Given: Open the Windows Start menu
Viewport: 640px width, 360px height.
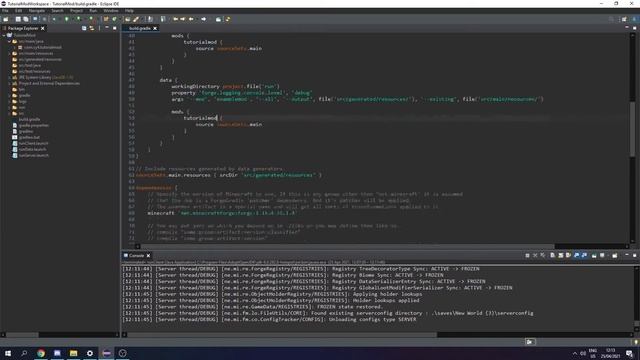Looking at the screenshot, I should click(x=8, y=353).
